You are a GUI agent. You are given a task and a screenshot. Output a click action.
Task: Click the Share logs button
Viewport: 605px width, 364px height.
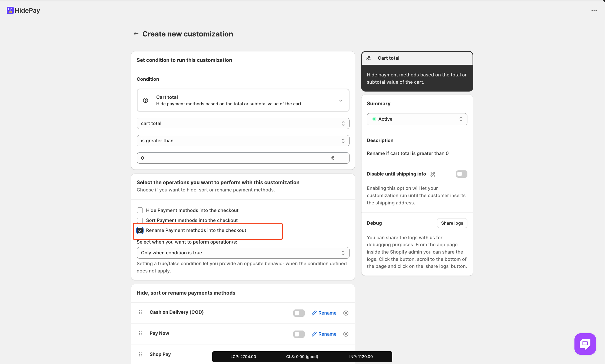[452, 223]
